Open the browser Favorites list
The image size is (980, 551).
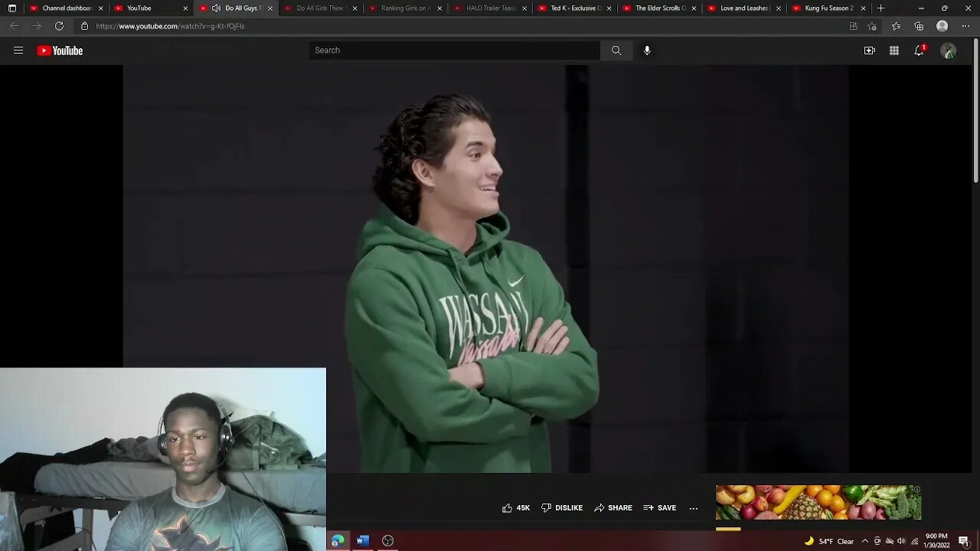pyautogui.click(x=897, y=26)
